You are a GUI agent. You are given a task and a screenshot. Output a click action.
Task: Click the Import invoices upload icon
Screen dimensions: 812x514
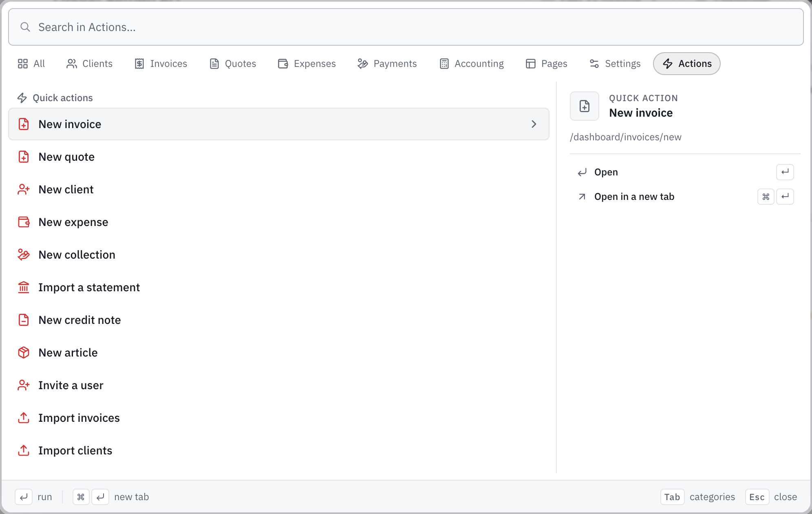(x=24, y=418)
